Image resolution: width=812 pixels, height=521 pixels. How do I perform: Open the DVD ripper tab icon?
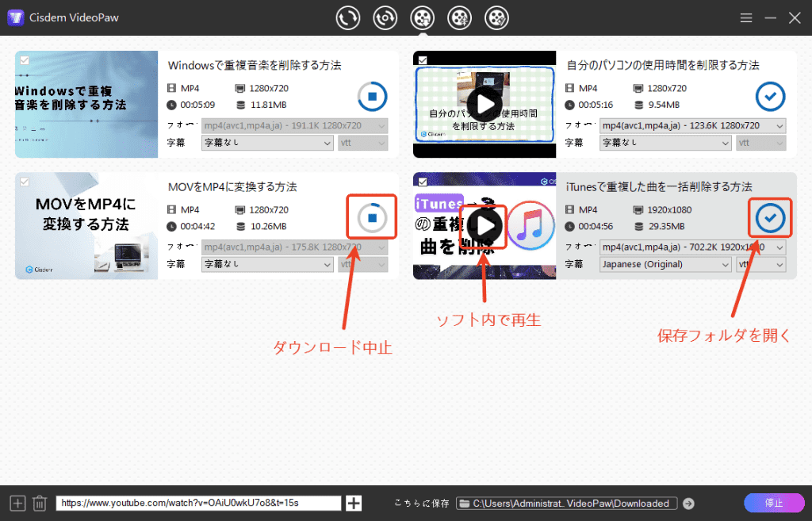point(385,18)
